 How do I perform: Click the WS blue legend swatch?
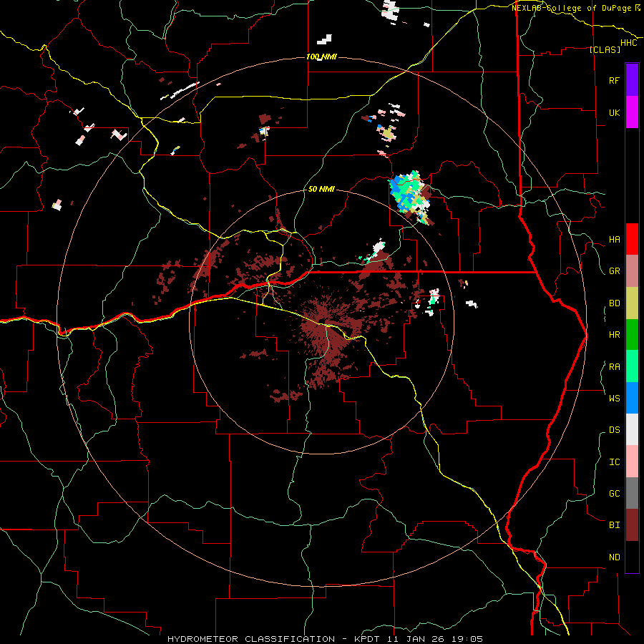632,398
